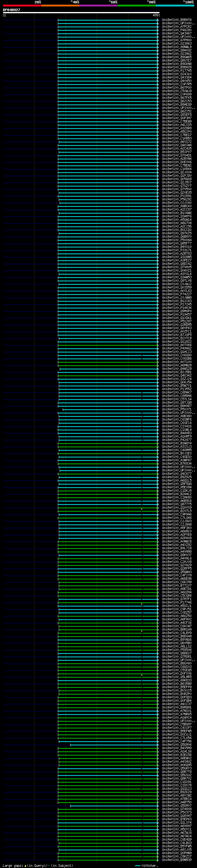This screenshot has width=197, height=868.
Task: Open hit UniRef100_Q9TJQ8
Action: (176, 402)
